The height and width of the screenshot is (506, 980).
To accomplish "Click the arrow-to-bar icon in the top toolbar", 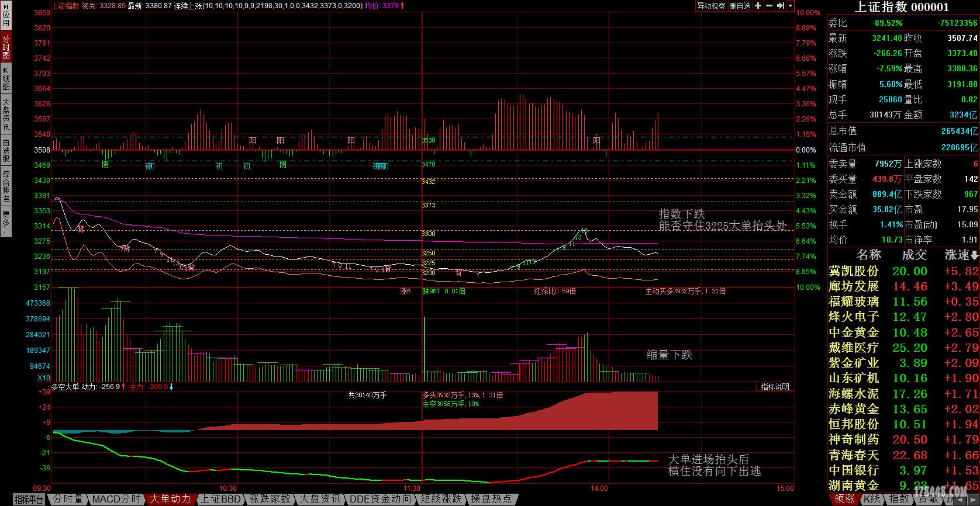I will [x=781, y=6].
